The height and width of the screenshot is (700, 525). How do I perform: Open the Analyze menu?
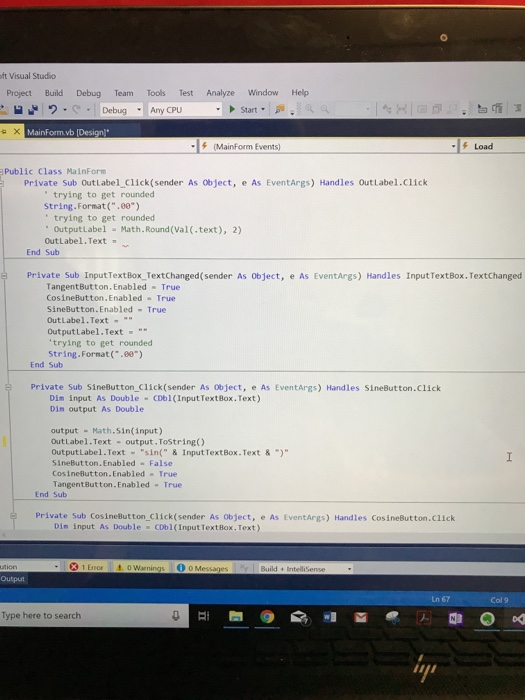point(220,93)
